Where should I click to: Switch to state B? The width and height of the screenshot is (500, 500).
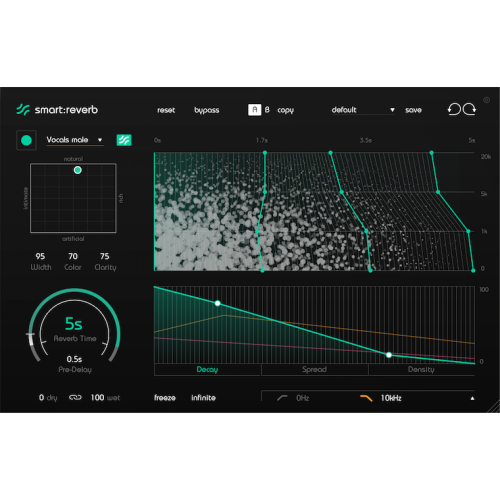click(x=267, y=110)
